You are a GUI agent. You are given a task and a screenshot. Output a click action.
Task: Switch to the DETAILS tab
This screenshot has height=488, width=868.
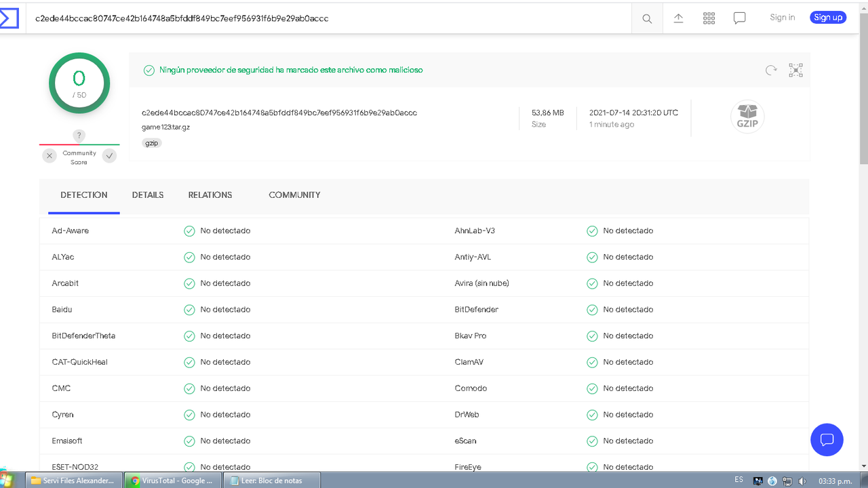[x=148, y=195]
